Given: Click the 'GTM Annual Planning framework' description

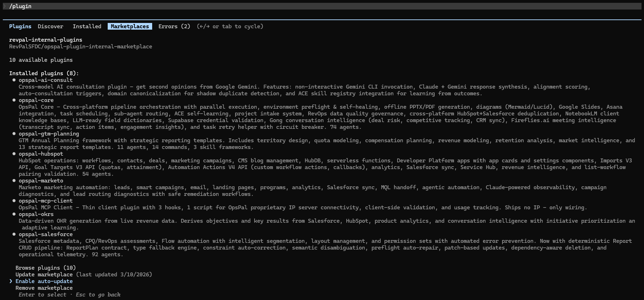Looking at the screenshot, I should click(x=327, y=144).
